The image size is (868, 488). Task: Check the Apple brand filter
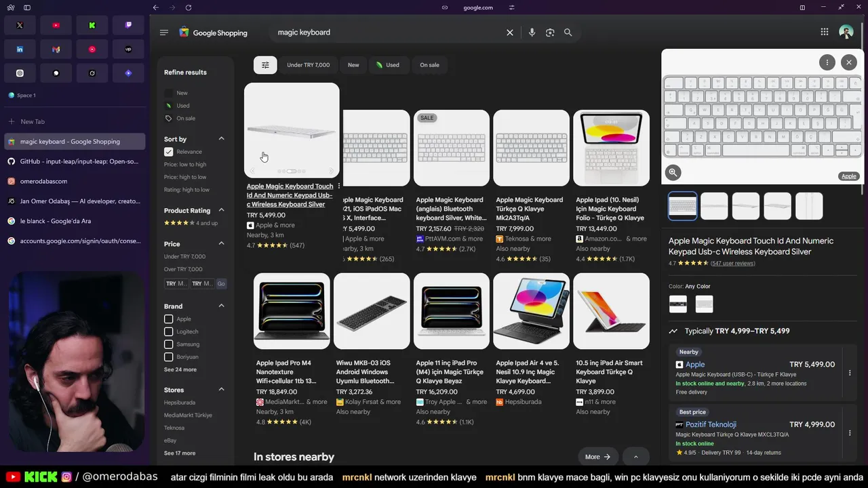(169, 319)
